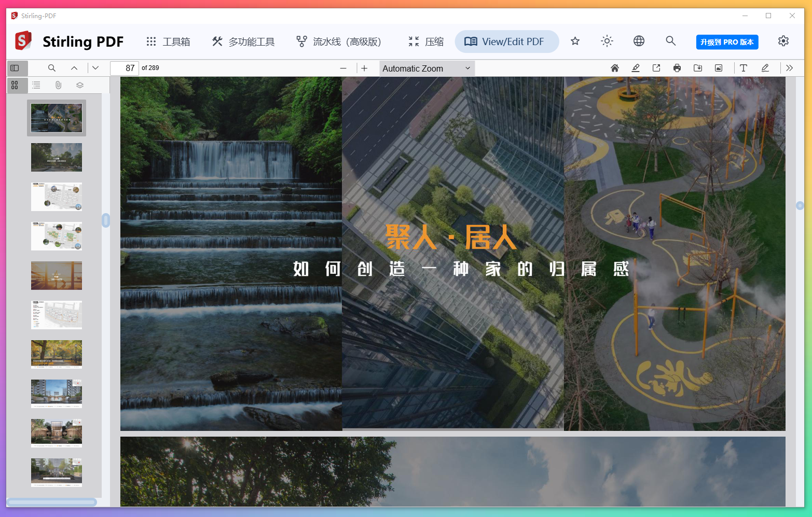This screenshot has height=517, width=812.
Task: Open the Automatic Zoom dropdown
Action: (x=426, y=68)
